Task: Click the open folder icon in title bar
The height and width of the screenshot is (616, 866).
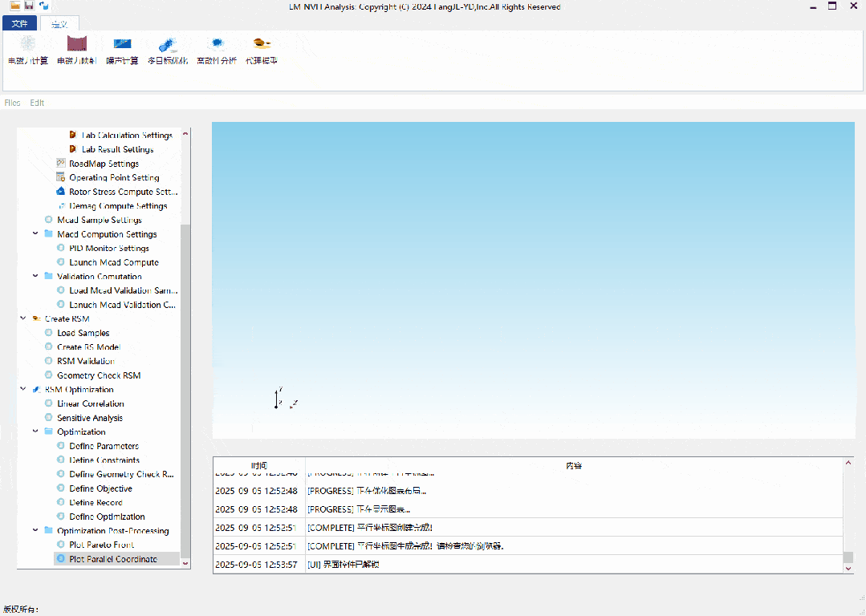Action: tap(15, 6)
